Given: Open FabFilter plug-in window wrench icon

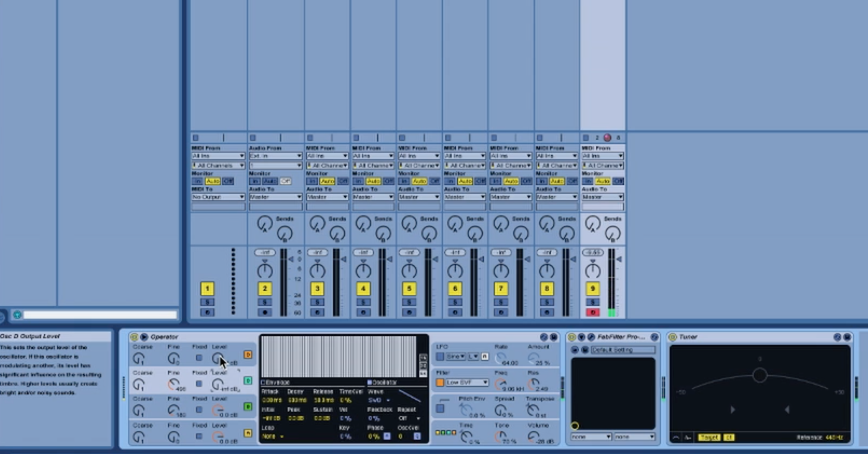Looking at the screenshot, I should point(591,337).
